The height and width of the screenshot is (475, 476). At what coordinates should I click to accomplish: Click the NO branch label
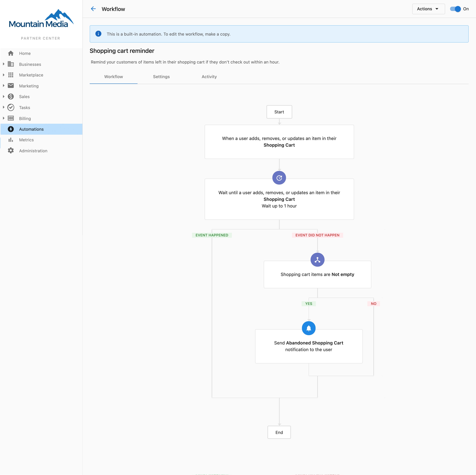(x=374, y=304)
